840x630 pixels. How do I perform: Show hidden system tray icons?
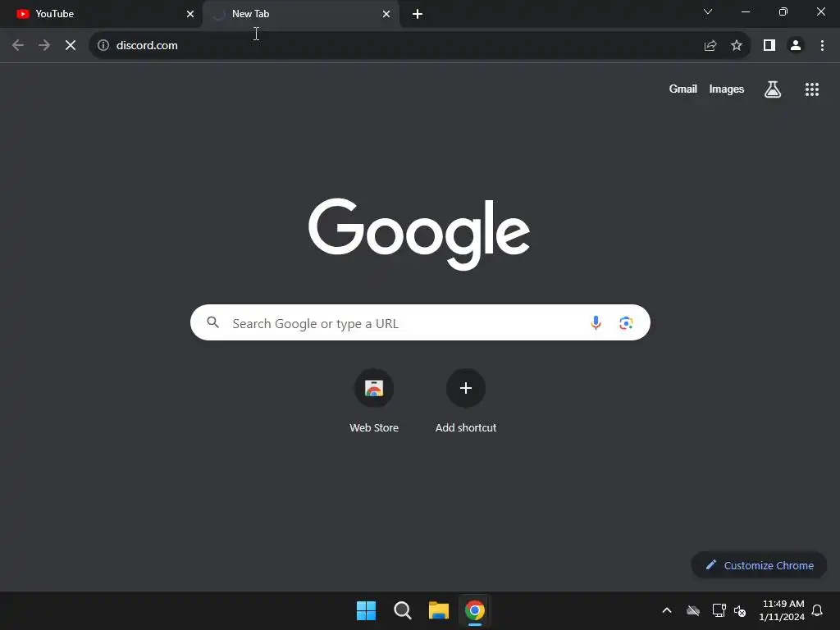[667, 610]
